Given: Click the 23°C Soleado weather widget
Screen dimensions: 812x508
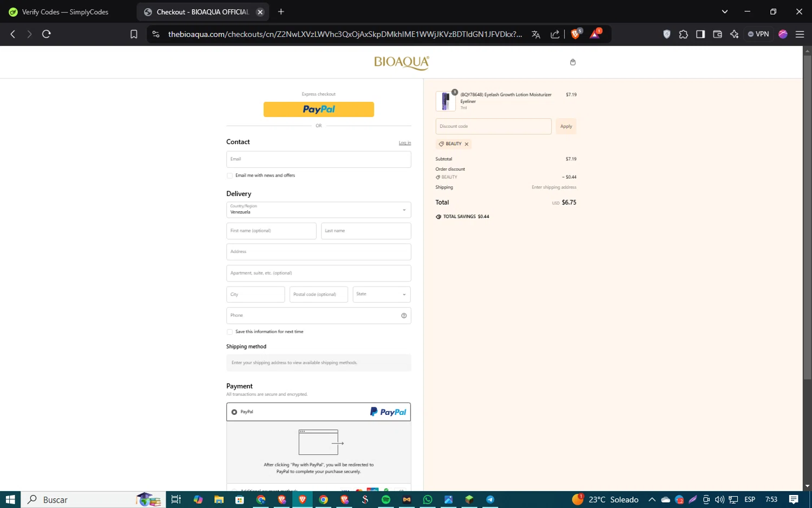Looking at the screenshot, I should click(605, 499).
